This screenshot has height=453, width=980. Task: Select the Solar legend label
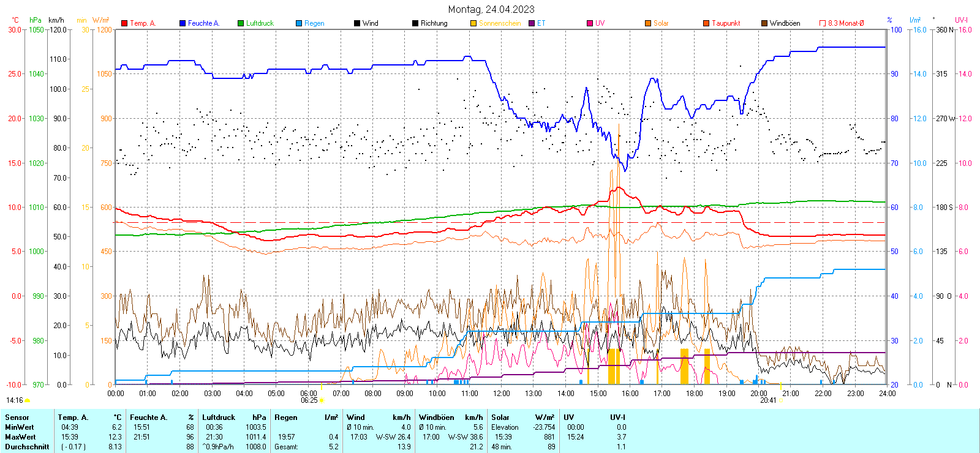(x=661, y=23)
